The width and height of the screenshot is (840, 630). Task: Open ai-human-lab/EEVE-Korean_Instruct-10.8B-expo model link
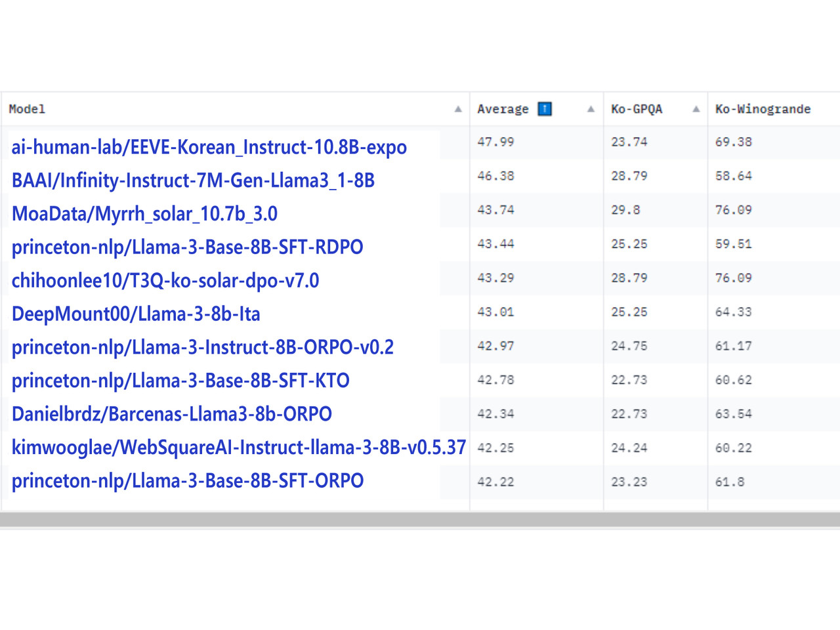209,147
